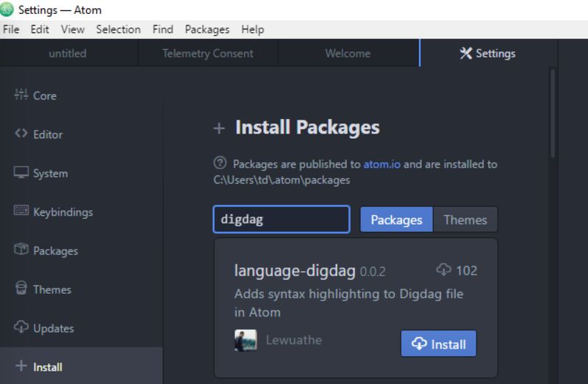588x384 pixels.
Task: Open the language-digdag package title
Action: (295, 270)
